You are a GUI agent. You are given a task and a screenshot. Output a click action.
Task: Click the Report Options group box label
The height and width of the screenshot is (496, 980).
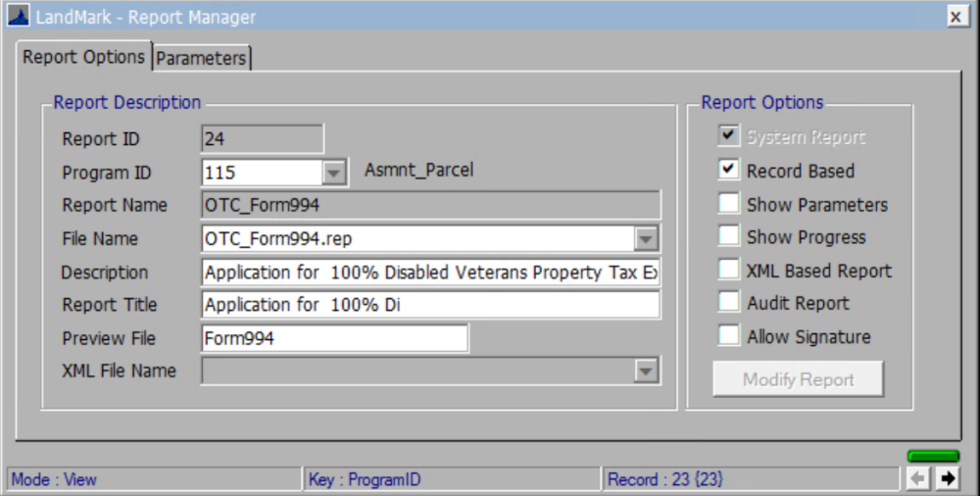point(761,103)
